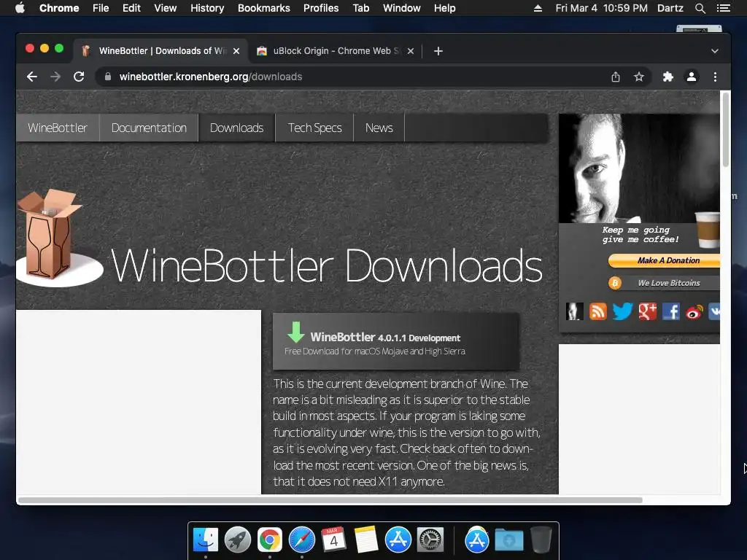Bookmark this page with the star icon
The image size is (747, 560).
[639, 77]
